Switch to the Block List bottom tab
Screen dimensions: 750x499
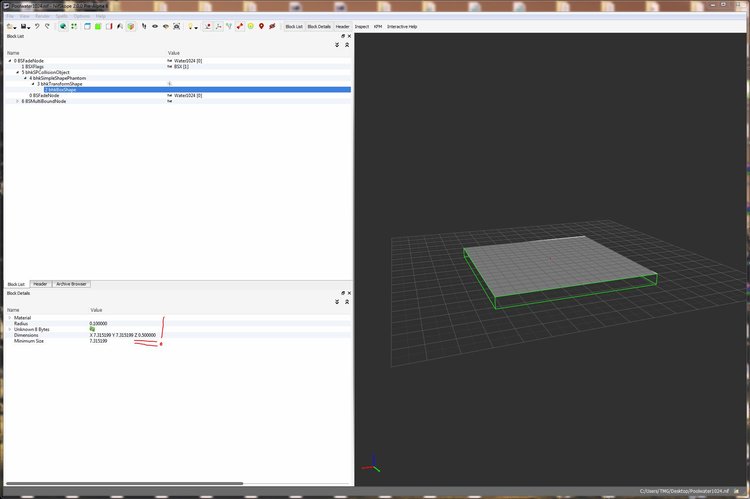pyautogui.click(x=16, y=284)
